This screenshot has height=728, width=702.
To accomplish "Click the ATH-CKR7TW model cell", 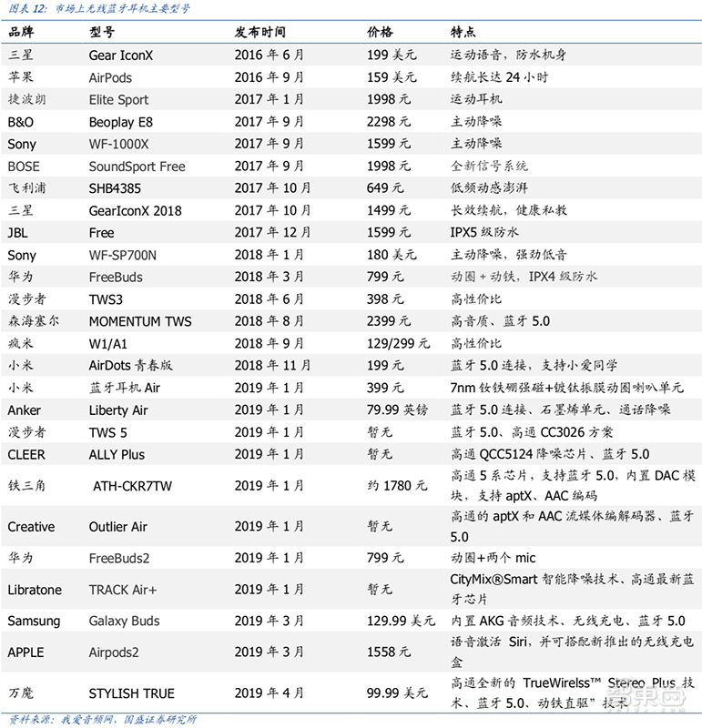I will (132, 486).
